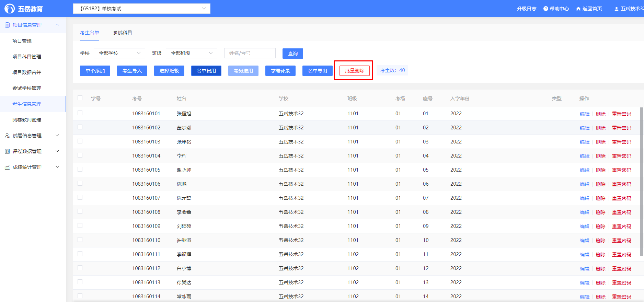
Task: Open the 全部班级 class dropdown
Action: point(191,53)
